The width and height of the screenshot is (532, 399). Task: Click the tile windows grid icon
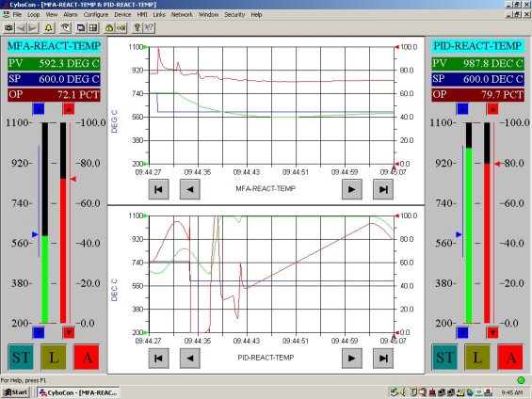[x=93, y=28]
